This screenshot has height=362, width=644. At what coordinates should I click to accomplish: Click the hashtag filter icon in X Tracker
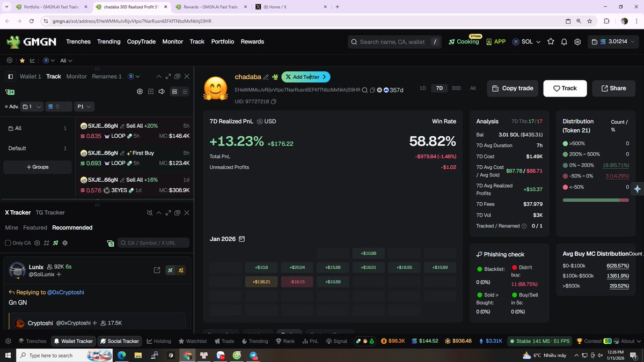[46, 243]
